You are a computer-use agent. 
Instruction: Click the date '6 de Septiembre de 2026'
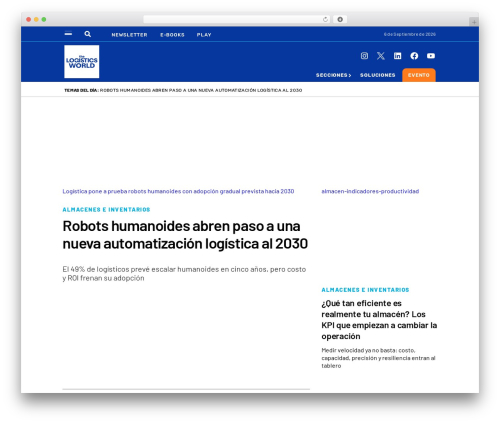coord(409,34)
